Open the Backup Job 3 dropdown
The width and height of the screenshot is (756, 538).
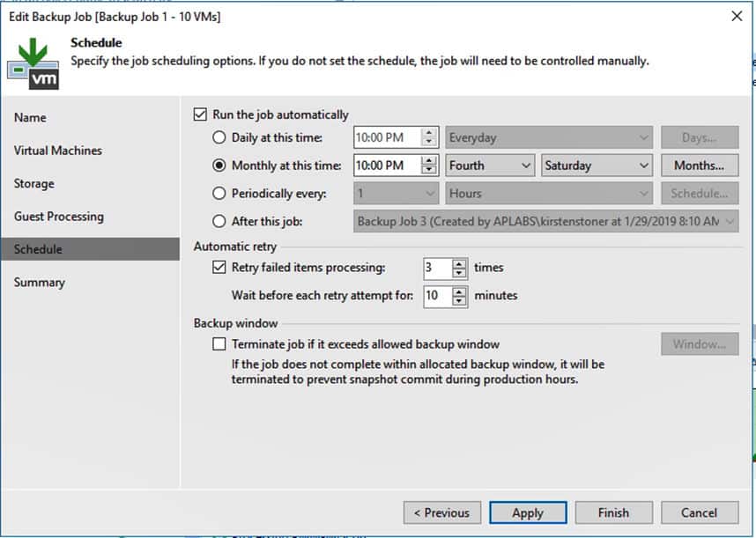click(x=545, y=222)
